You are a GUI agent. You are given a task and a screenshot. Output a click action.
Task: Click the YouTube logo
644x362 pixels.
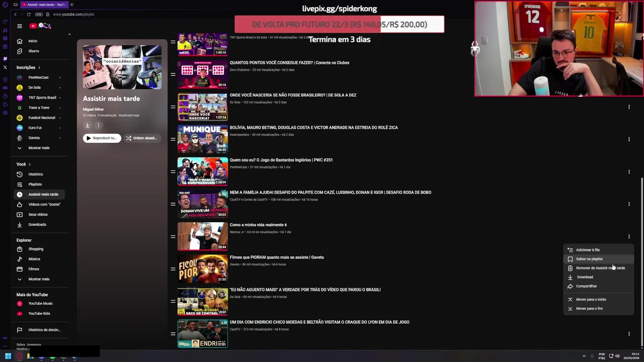40,26
